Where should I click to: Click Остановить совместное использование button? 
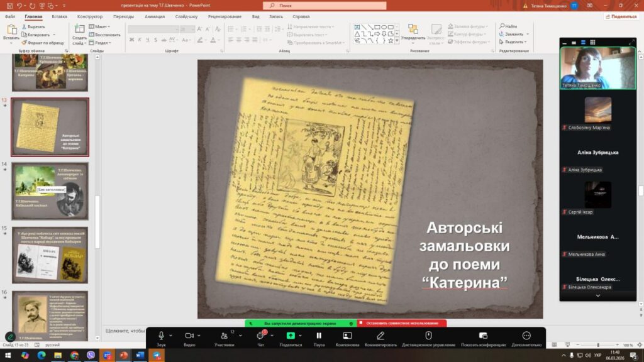(402, 323)
